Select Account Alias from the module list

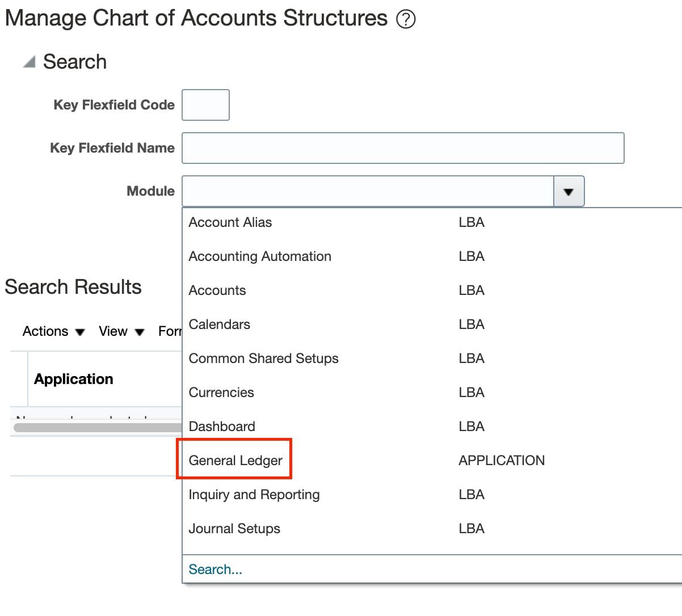pos(230,222)
